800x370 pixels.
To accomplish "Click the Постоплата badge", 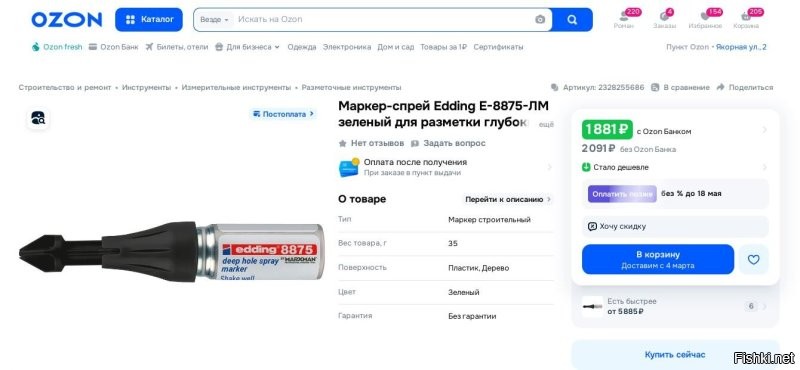I will tap(283, 114).
